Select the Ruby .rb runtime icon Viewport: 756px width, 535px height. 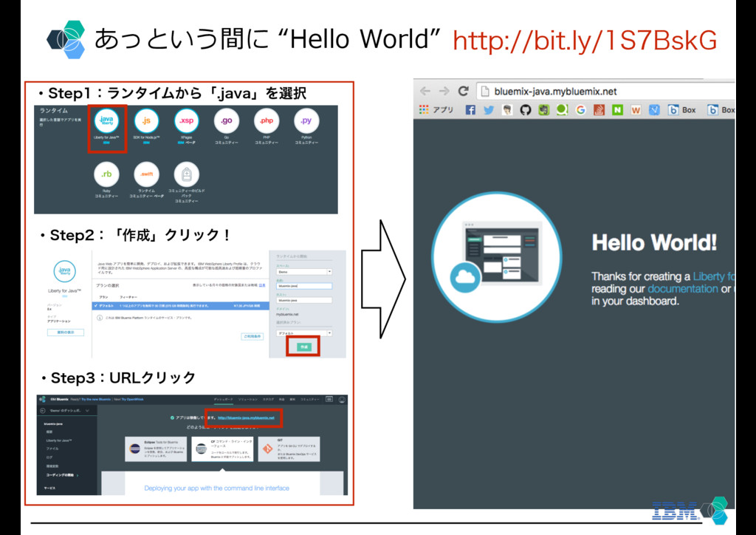tap(106, 174)
